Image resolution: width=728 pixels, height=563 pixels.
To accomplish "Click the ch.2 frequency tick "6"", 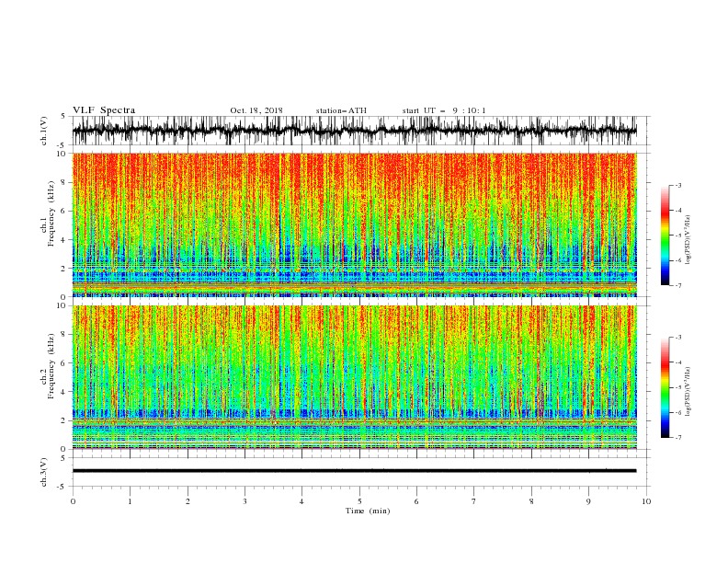I will click(x=63, y=363).
